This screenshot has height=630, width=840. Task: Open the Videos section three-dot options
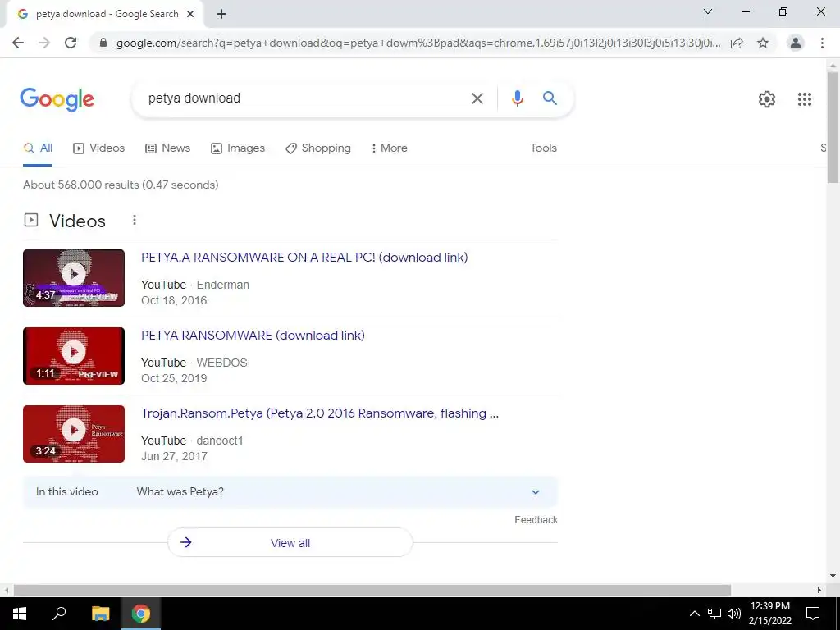(x=135, y=220)
